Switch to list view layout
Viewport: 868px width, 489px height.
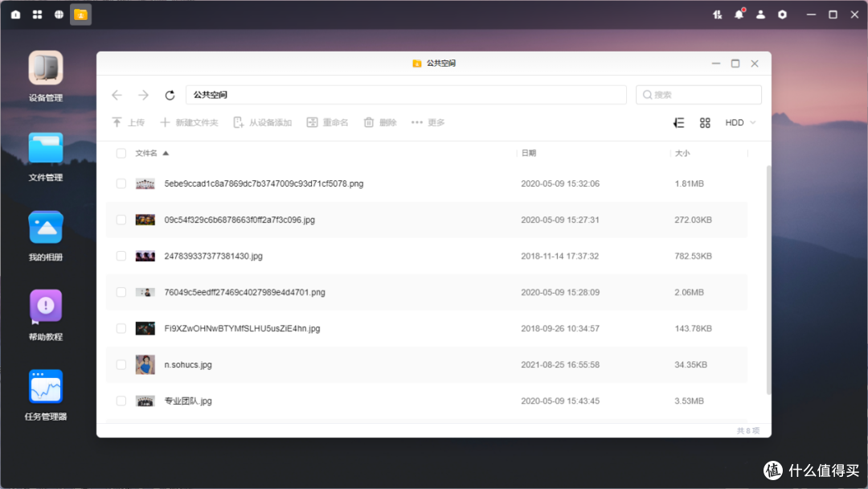[x=678, y=122]
